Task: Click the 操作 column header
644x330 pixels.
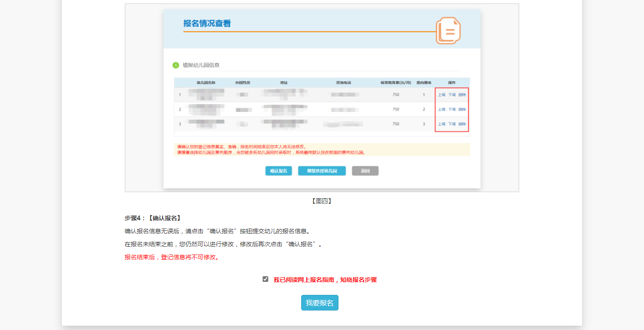Action: click(x=452, y=82)
